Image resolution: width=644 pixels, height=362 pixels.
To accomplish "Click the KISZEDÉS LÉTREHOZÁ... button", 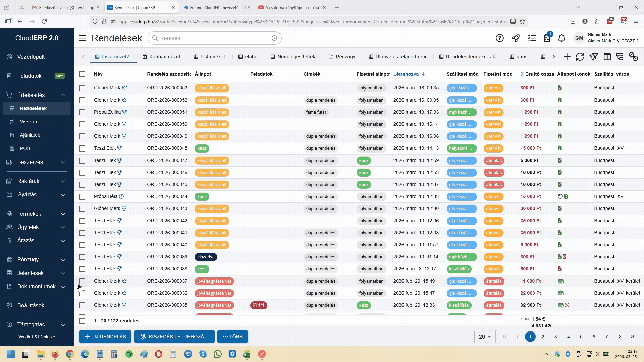I will [174, 337].
